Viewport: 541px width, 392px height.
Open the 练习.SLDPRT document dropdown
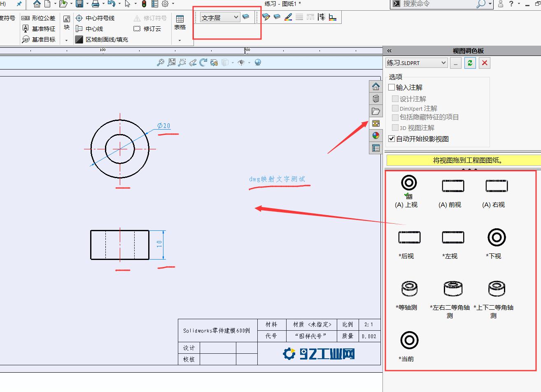(x=443, y=63)
